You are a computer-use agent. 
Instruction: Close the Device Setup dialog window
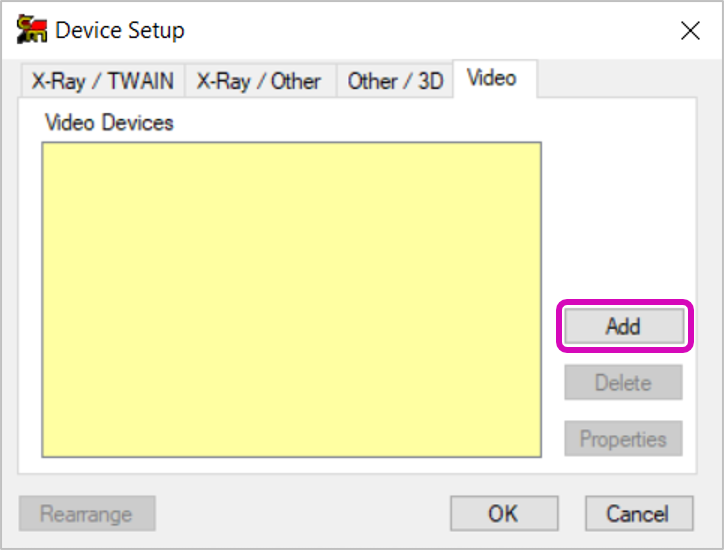point(689,31)
